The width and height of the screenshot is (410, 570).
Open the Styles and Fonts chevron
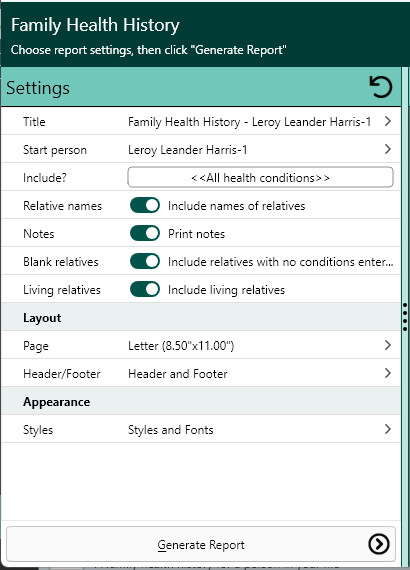click(x=388, y=429)
